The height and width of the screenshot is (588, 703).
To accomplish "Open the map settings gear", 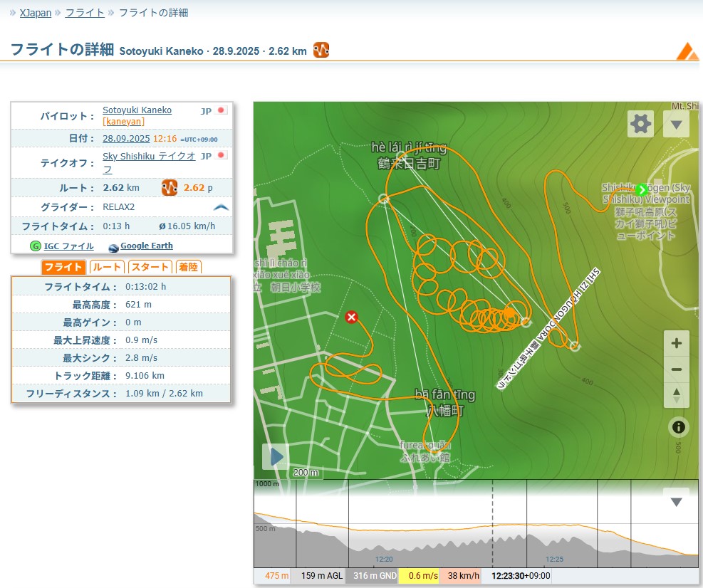I will pos(640,124).
